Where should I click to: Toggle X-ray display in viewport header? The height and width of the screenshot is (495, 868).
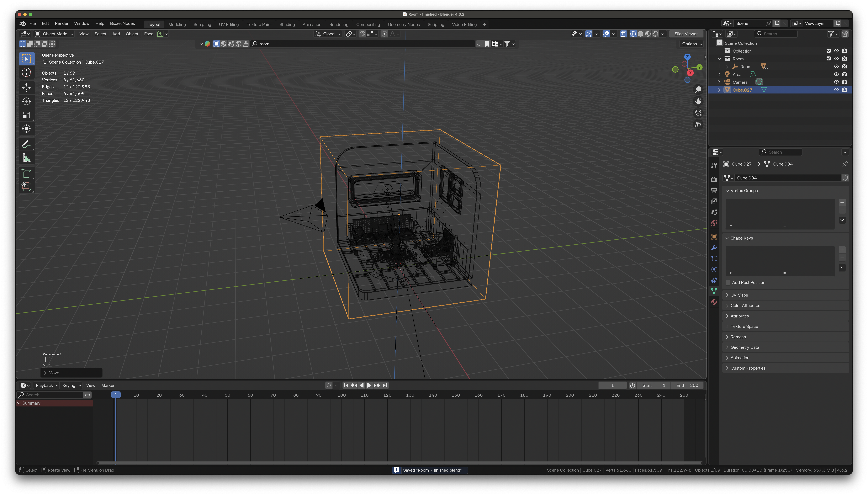623,34
